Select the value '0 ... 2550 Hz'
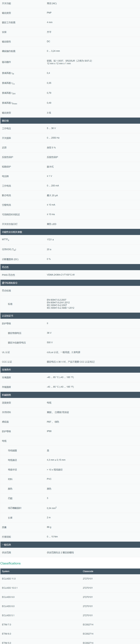The width and height of the screenshot is (140, 644). tap(53, 138)
